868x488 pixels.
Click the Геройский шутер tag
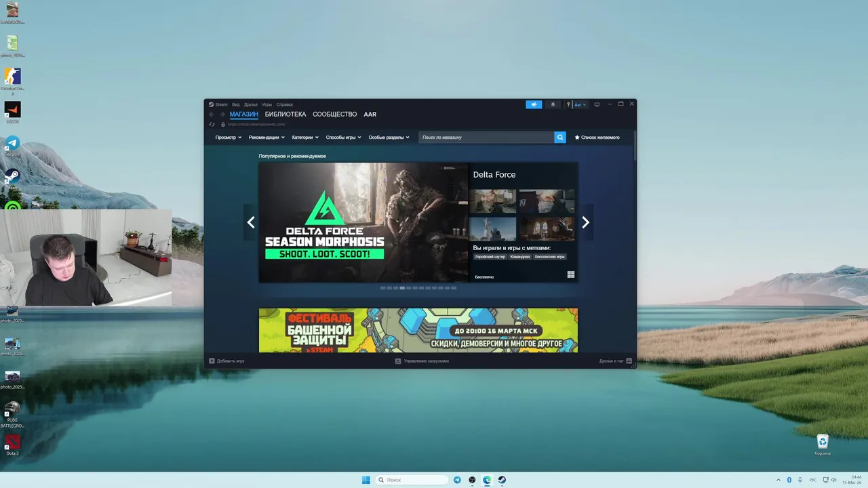[x=490, y=257]
